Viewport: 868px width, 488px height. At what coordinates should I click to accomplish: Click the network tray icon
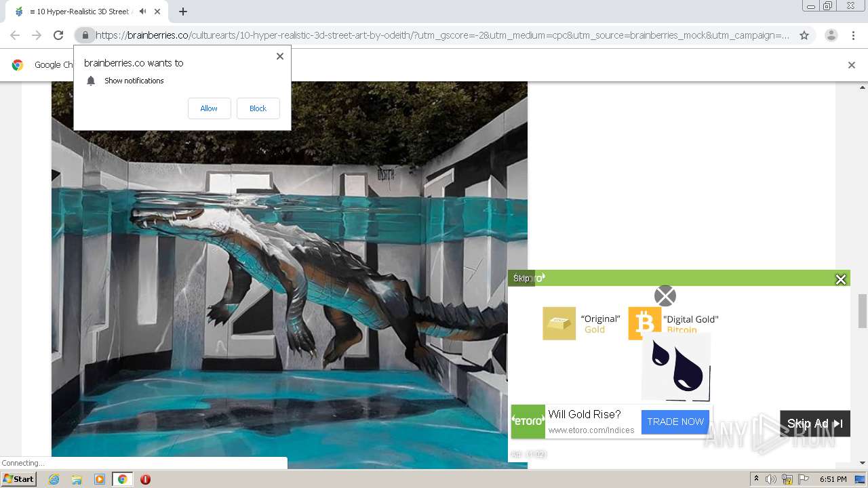787,479
